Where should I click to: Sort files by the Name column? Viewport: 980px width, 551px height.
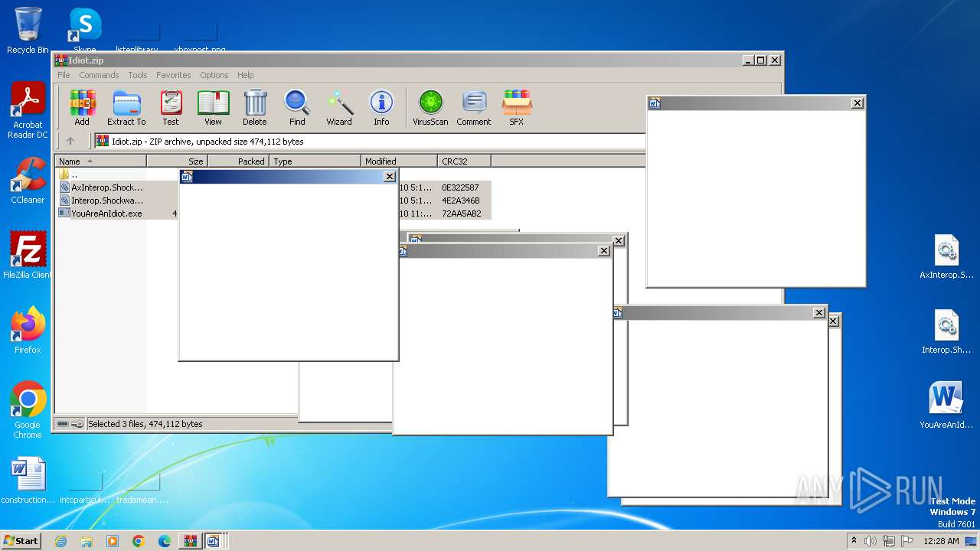pos(100,161)
